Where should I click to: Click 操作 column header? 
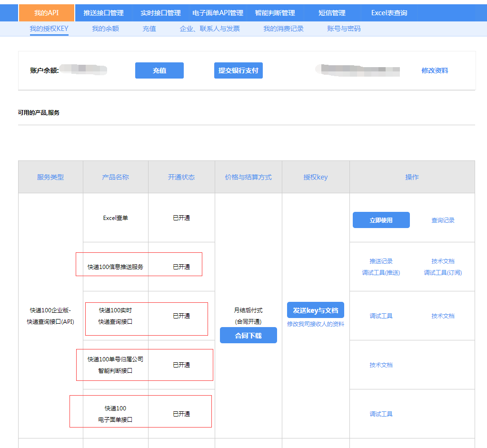click(x=412, y=177)
